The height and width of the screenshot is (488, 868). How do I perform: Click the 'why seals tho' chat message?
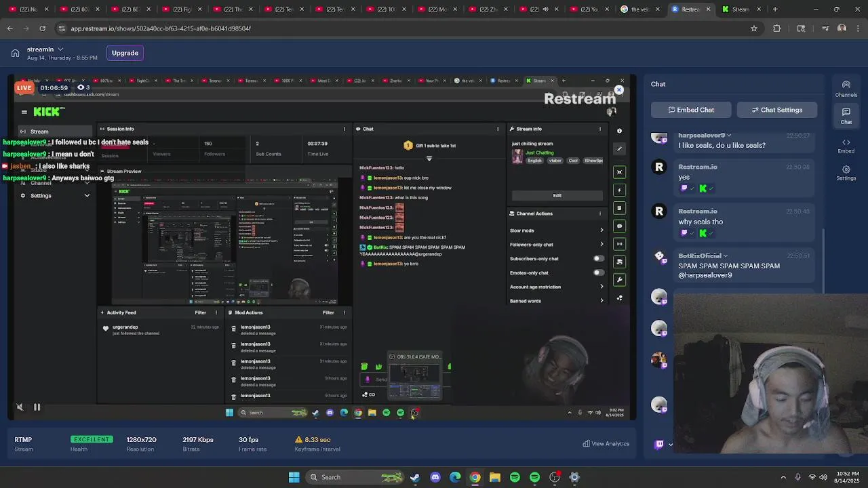pyautogui.click(x=701, y=222)
